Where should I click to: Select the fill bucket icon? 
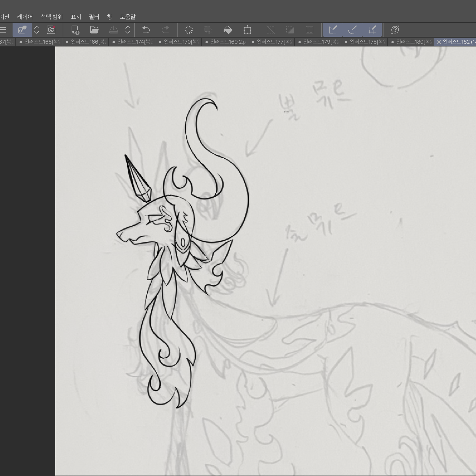click(x=228, y=30)
